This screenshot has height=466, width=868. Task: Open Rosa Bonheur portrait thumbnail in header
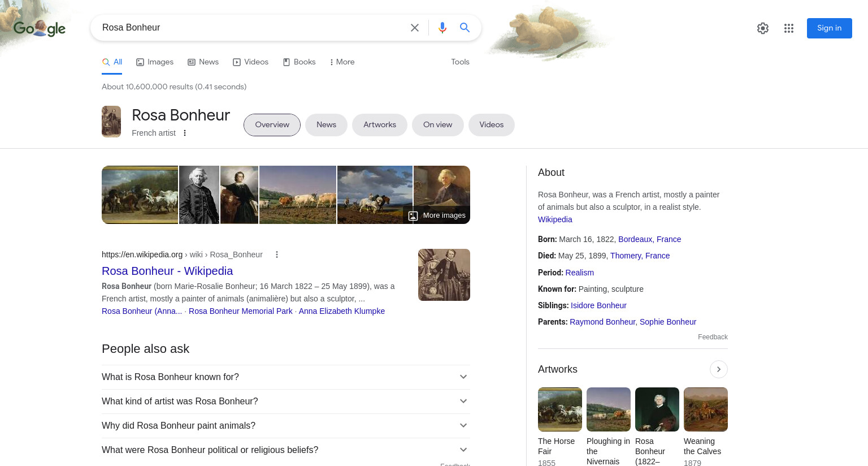111,122
